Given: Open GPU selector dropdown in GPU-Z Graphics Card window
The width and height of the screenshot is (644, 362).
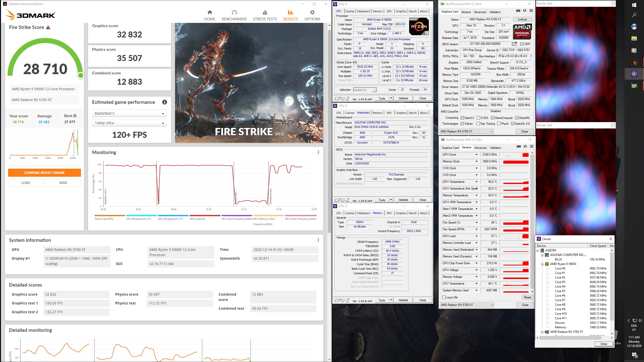Looking at the screenshot, I should click(x=466, y=131).
